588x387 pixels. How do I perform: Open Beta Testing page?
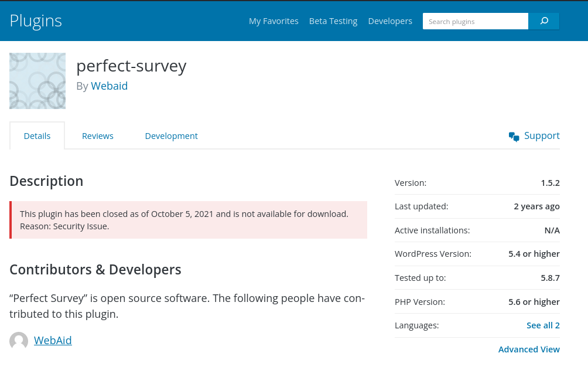[x=333, y=21]
